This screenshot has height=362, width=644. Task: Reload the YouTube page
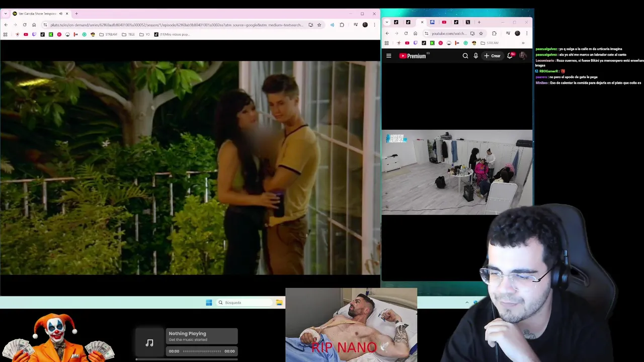point(406,33)
